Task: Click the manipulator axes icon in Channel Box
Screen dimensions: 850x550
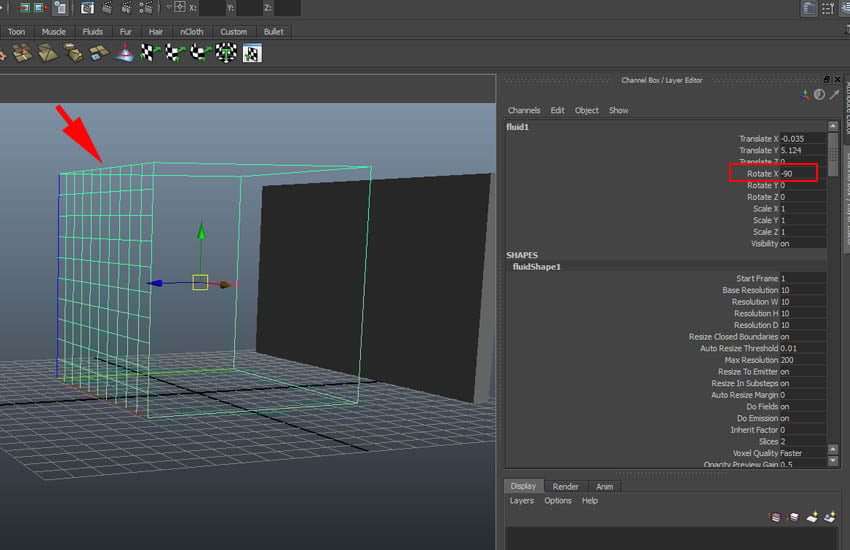Action: pyautogui.click(x=805, y=94)
